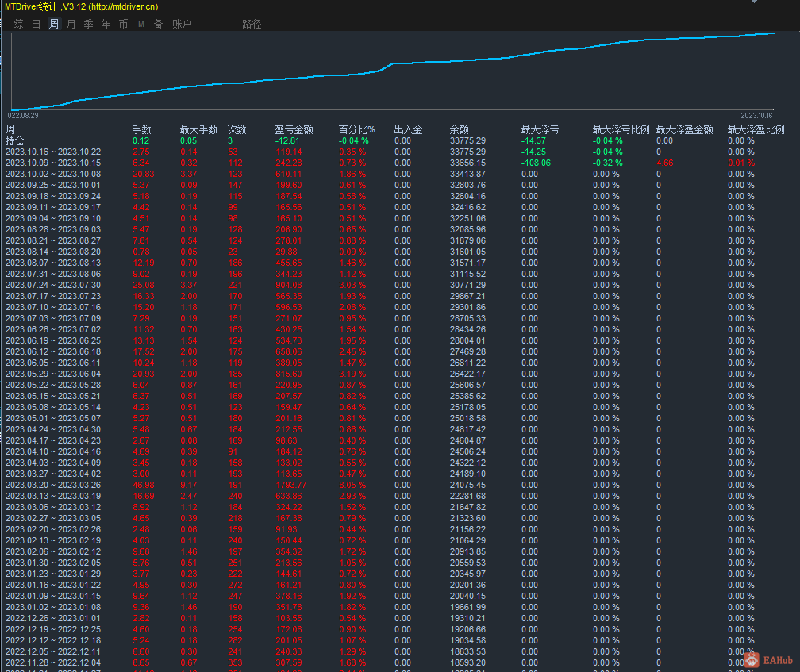
Task: Click the M tab
Action: tap(141, 24)
